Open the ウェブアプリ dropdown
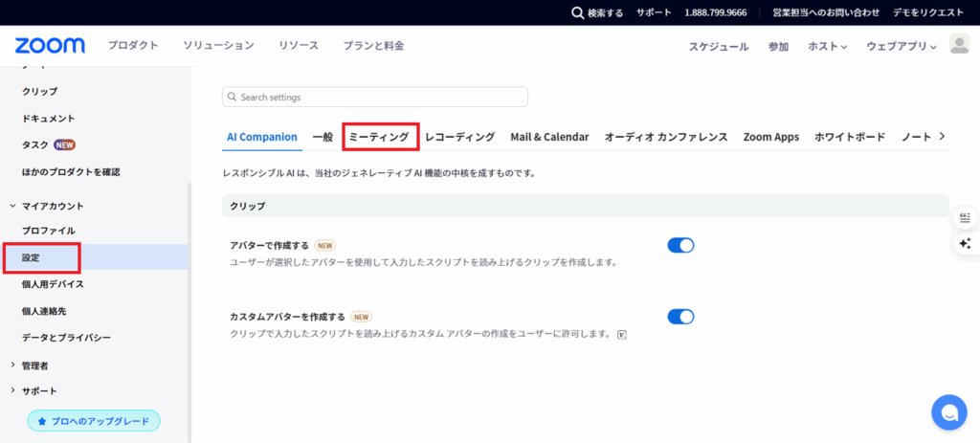This screenshot has height=443, width=980. [902, 46]
